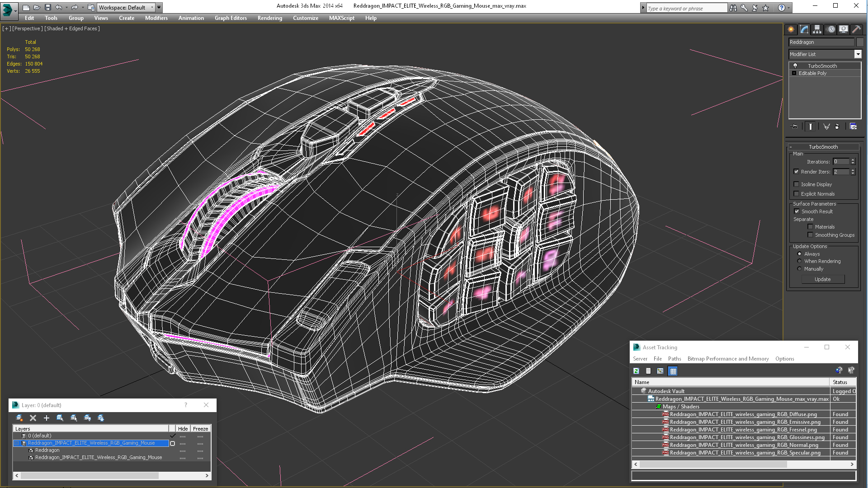The height and width of the screenshot is (488, 868).
Task: Open the Utilities hammer panel
Action: click(856, 29)
